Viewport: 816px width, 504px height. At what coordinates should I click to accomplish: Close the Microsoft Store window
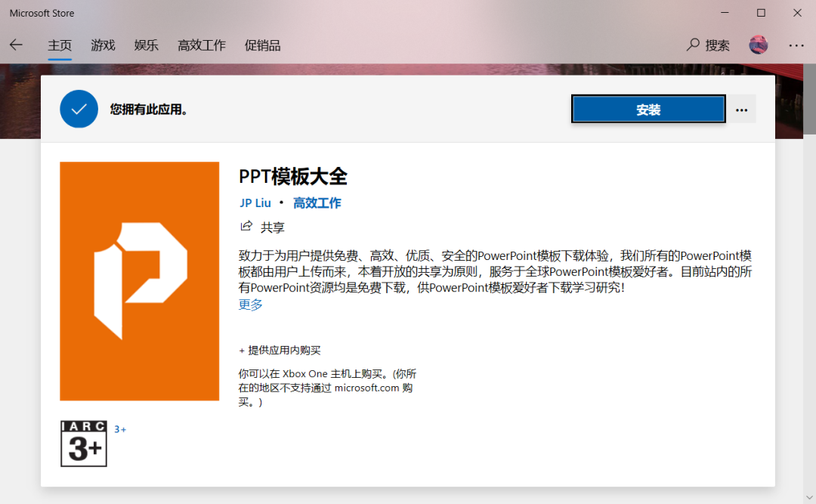pyautogui.click(x=797, y=13)
